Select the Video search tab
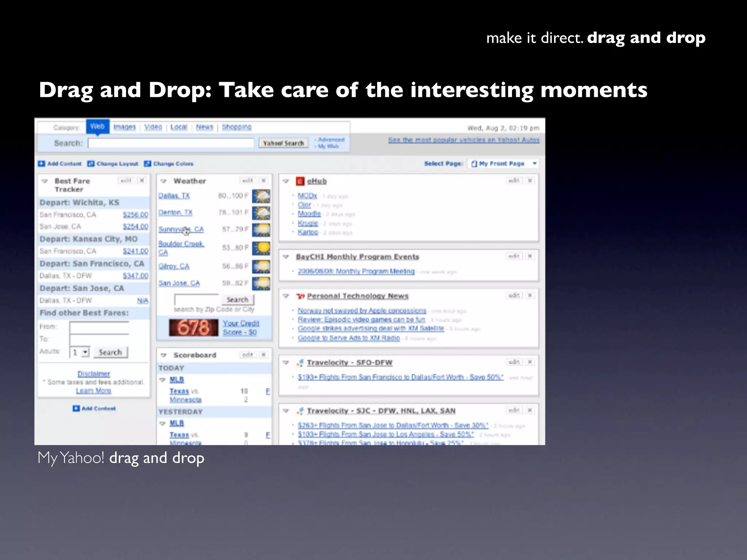Viewport: 747px width, 560px height. (153, 127)
